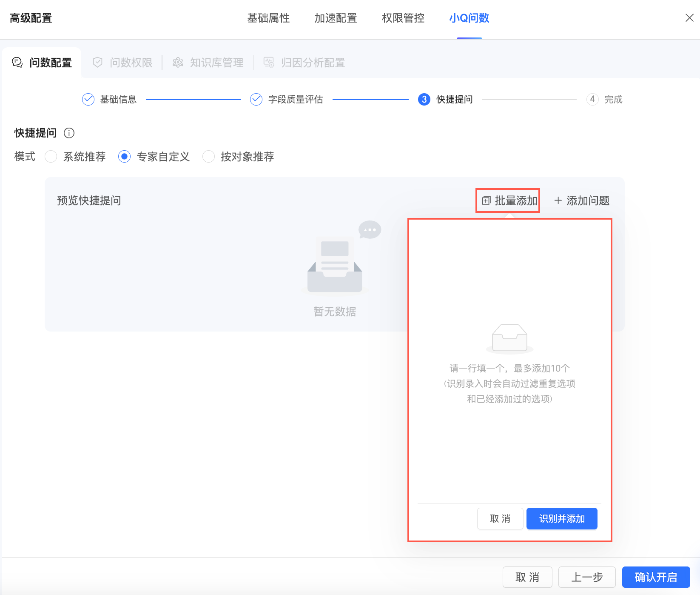Click the shield icon on 问数权限 tab

pyautogui.click(x=98, y=63)
